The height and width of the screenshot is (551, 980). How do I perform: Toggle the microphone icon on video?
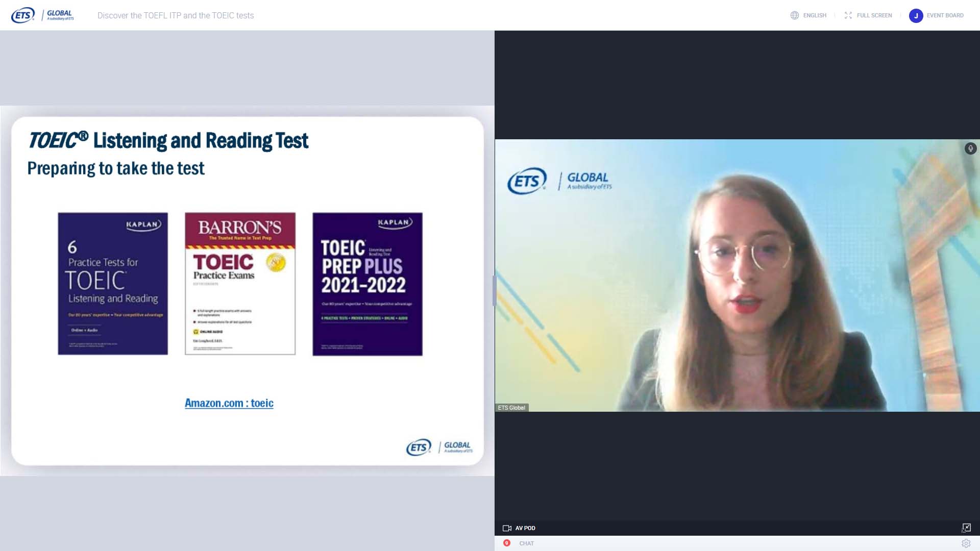pyautogui.click(x=970, y=148)
